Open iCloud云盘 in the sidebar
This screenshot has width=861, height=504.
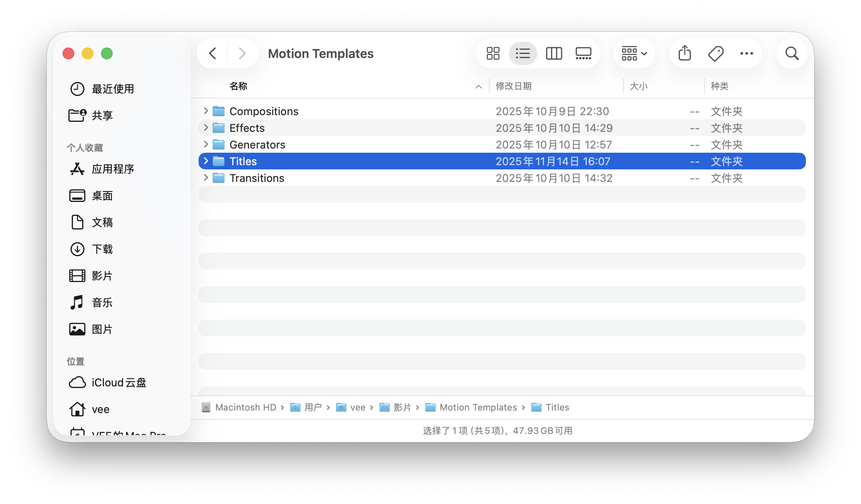point(118,383)
